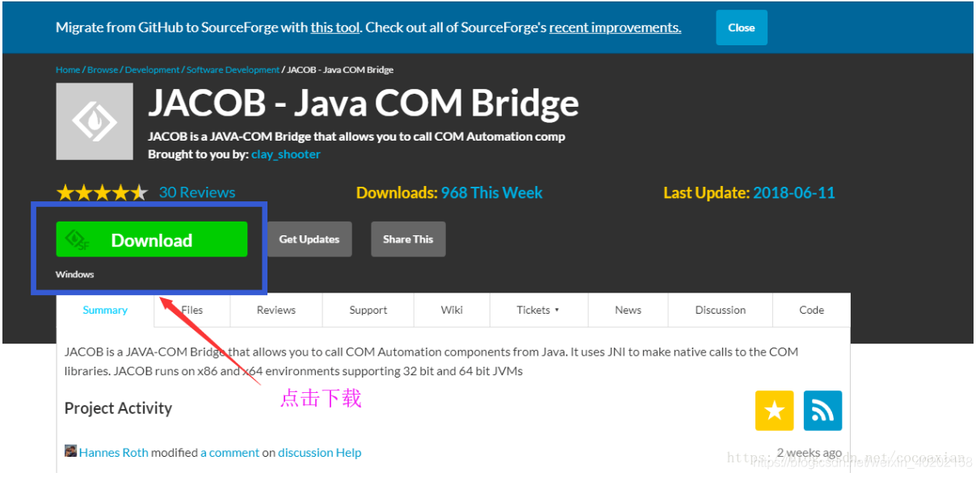
Task: Click the 'JACOB - Java COM Bridge' title
Action: point(364,103)
